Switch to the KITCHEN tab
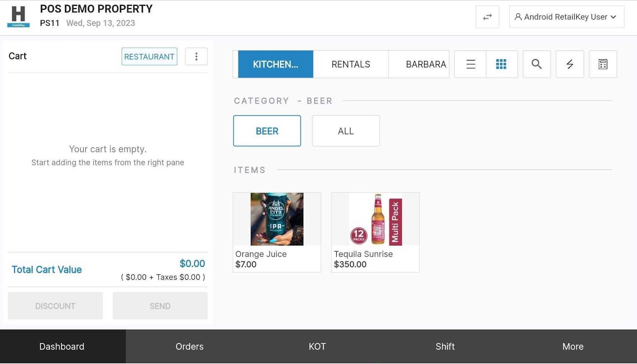637x364 pixels. coord(275,64)
